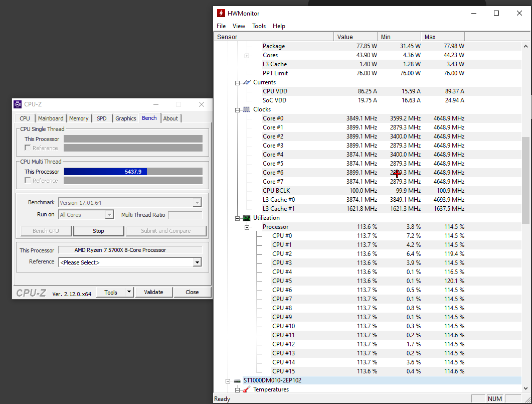This screenshot has height=404, width=532.
Task: Click the Bench CPU button
Action: [46, 231]
